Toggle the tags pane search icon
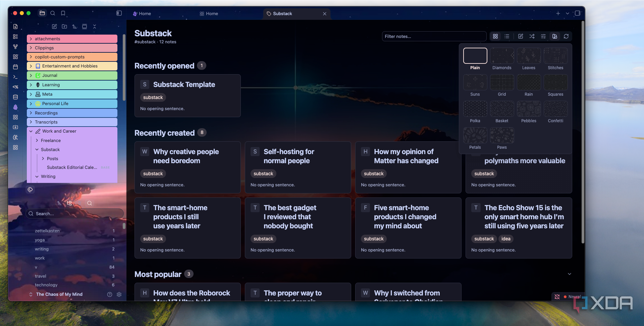This screenshot has width=644, height=326. pos(90,203)
